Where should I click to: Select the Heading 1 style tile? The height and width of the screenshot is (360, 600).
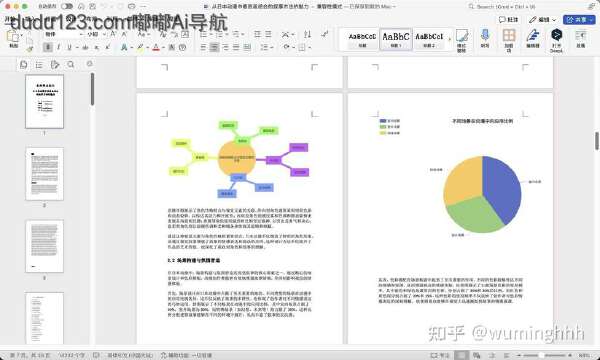[396, 39]
